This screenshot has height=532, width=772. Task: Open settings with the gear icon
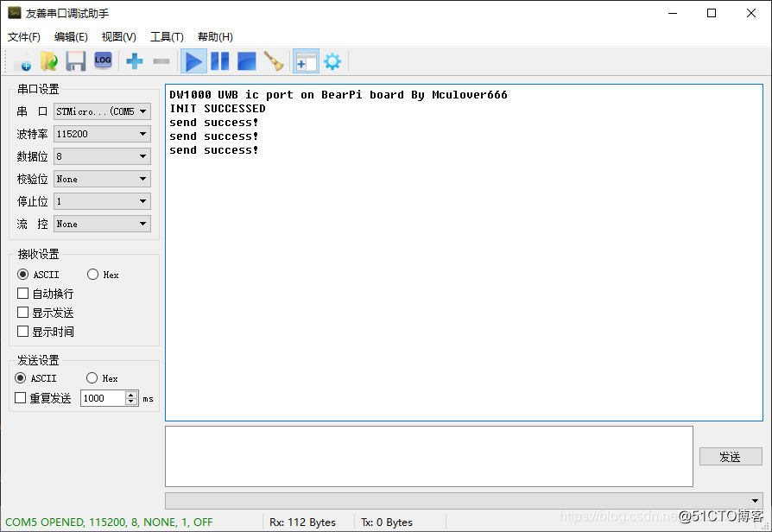coord(332,61)
